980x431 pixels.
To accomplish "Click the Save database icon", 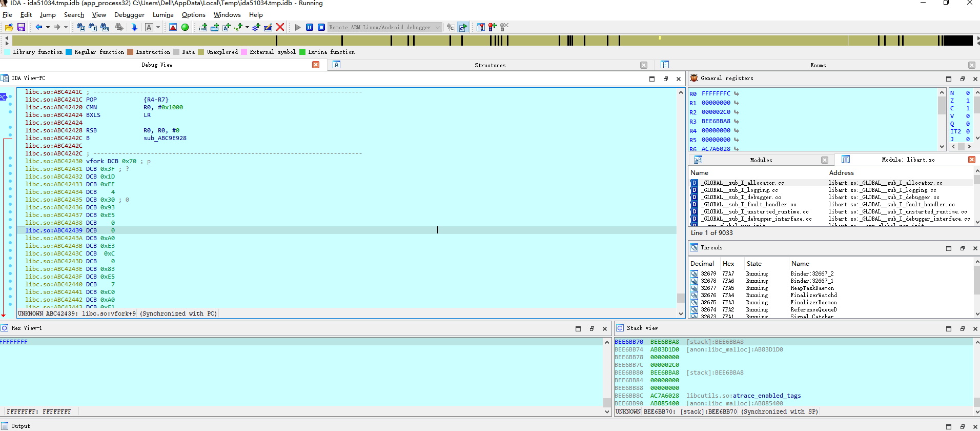I will click(21, 27).
